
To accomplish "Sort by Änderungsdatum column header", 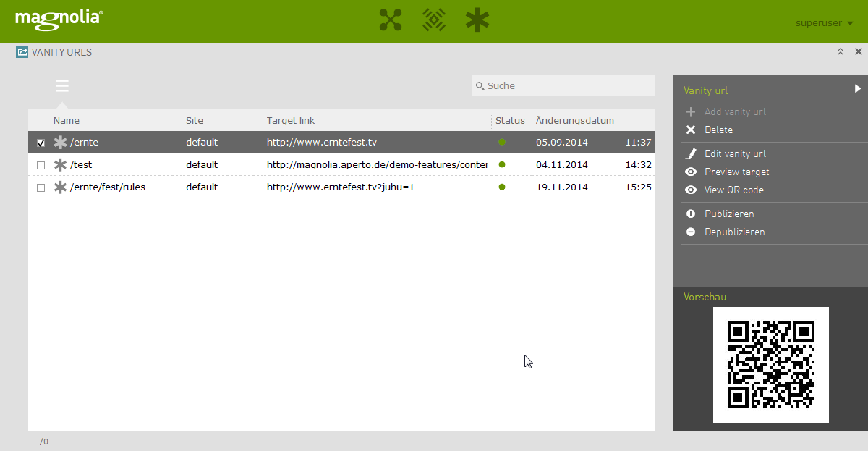I will pyautogui.click(x=575, y=121).
